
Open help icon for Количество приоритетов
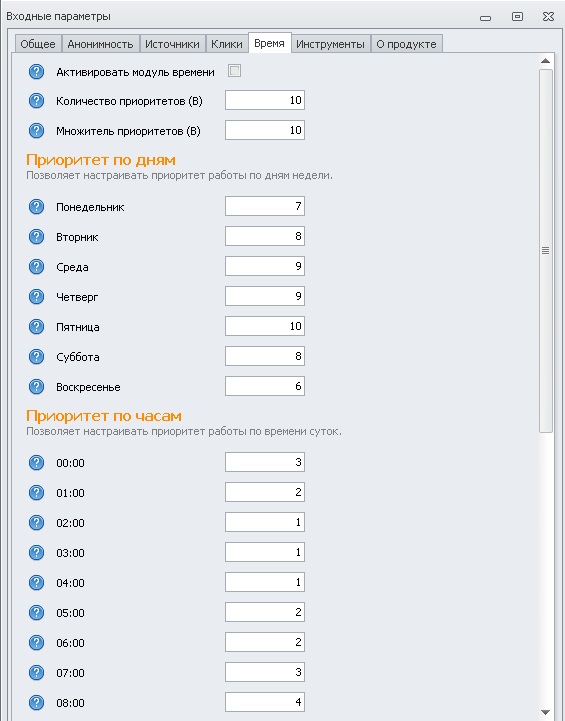click(x=36, y=101)
